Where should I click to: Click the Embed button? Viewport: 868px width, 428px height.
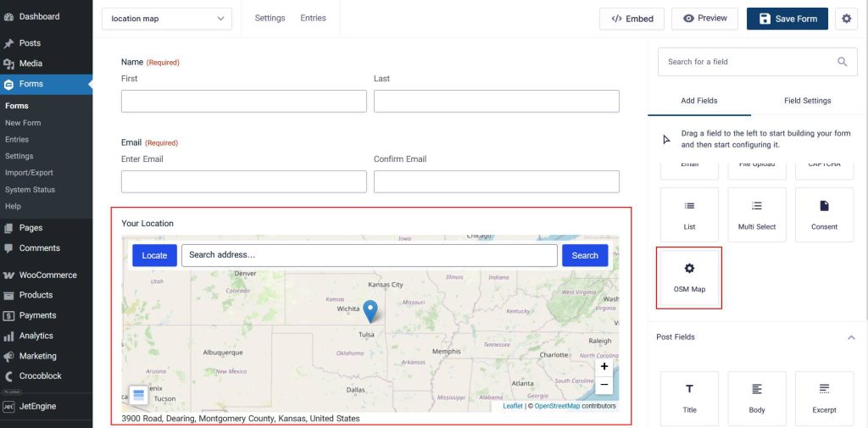pos(632,19)
